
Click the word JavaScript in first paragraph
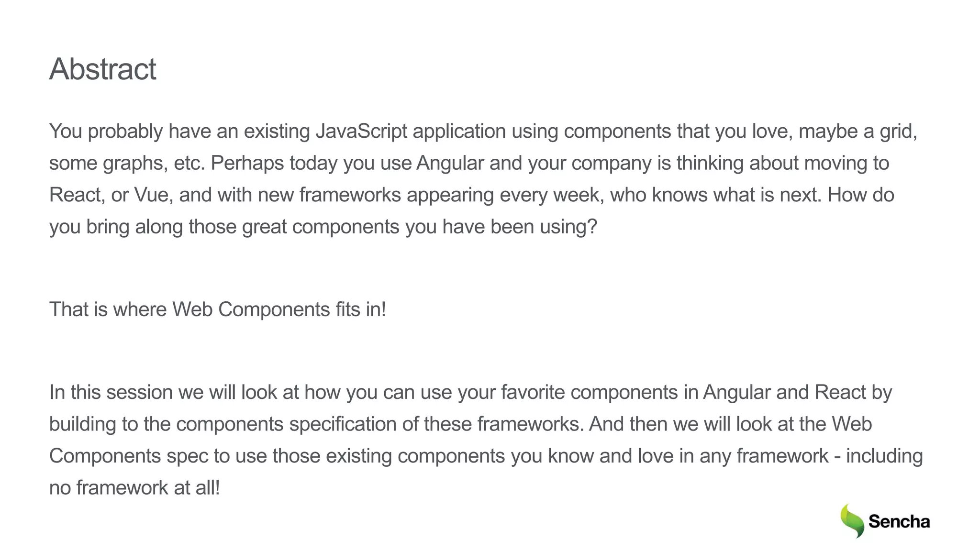[x=361, y=132]
